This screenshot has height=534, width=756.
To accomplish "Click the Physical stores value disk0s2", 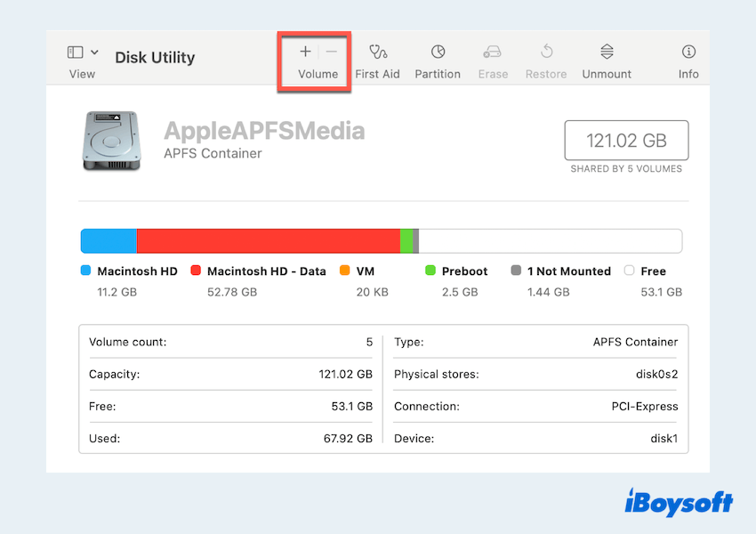I will [x=656, y=375].
